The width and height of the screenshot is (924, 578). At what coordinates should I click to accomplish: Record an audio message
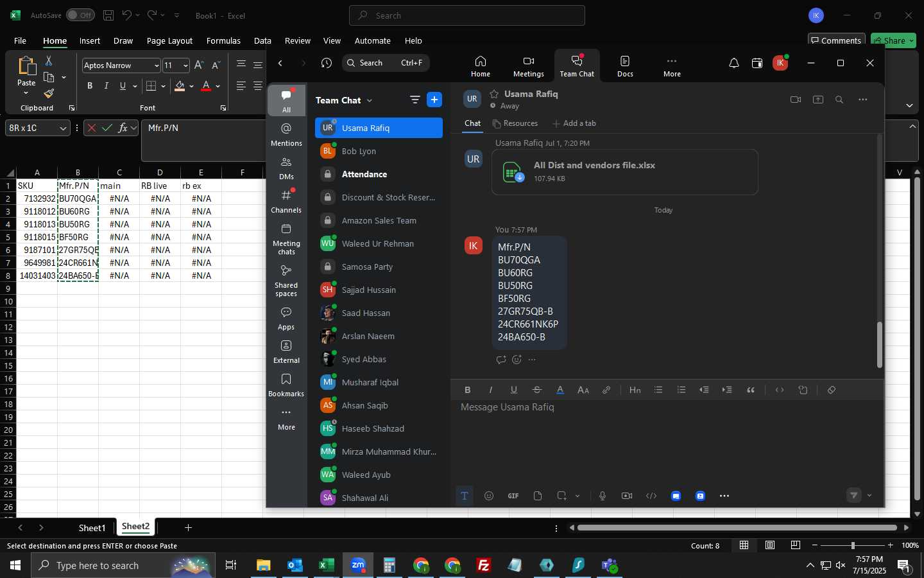pos(603,496)
